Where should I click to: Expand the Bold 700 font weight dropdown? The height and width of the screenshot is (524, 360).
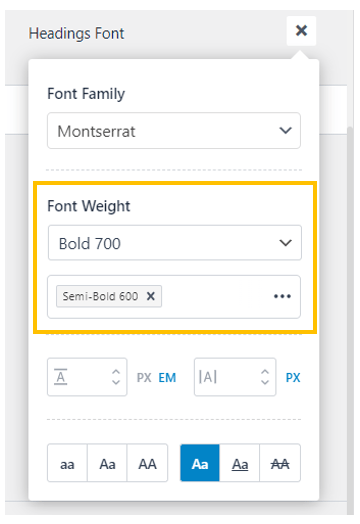[x=175, y=243]
